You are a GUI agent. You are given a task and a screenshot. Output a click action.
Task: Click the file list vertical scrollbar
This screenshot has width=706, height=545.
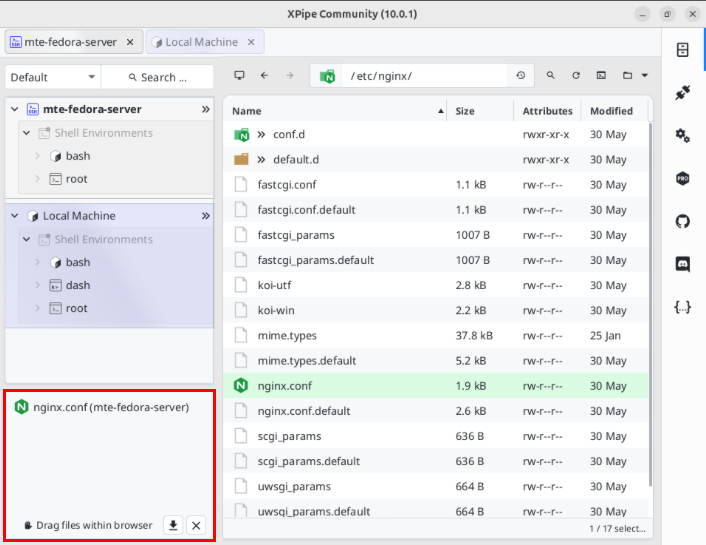[650, 304]
